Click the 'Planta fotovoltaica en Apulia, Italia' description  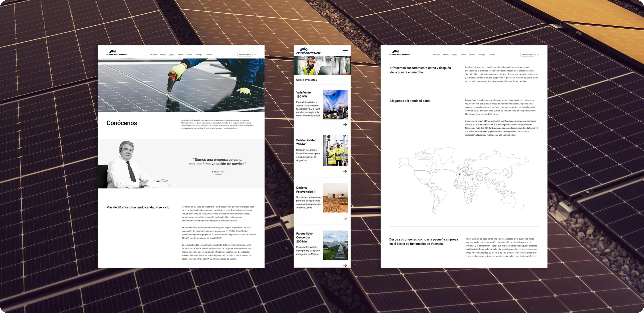[x=308, y=109]
